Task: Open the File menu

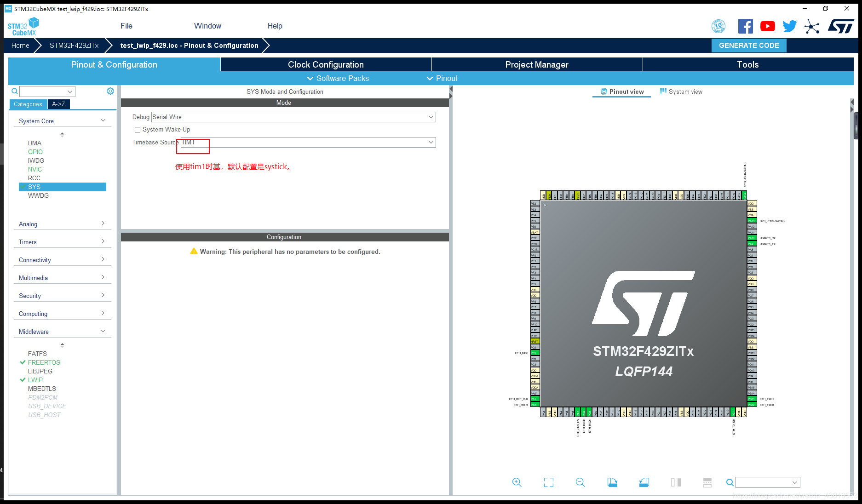Action: [126, 26]
